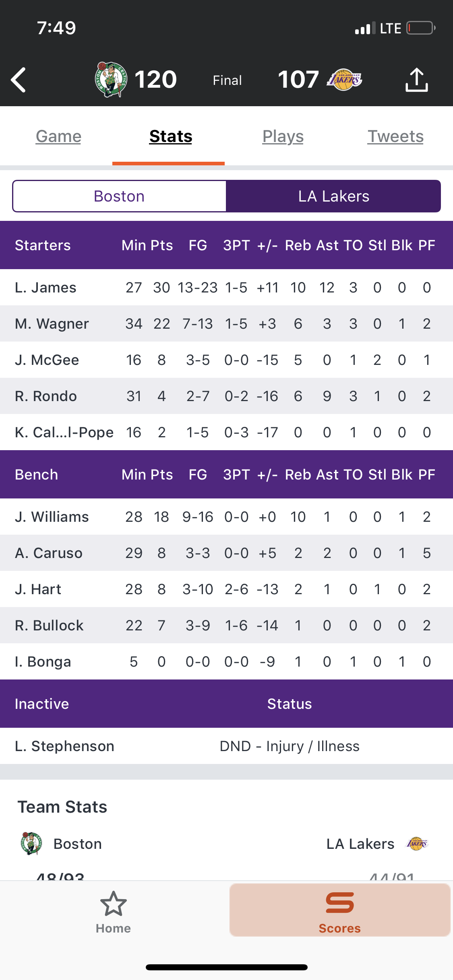Switch to the Game tab
Image resolution: width=453 pixels, height=980 pixels.
pyautogui.click(x=59, y=136)
